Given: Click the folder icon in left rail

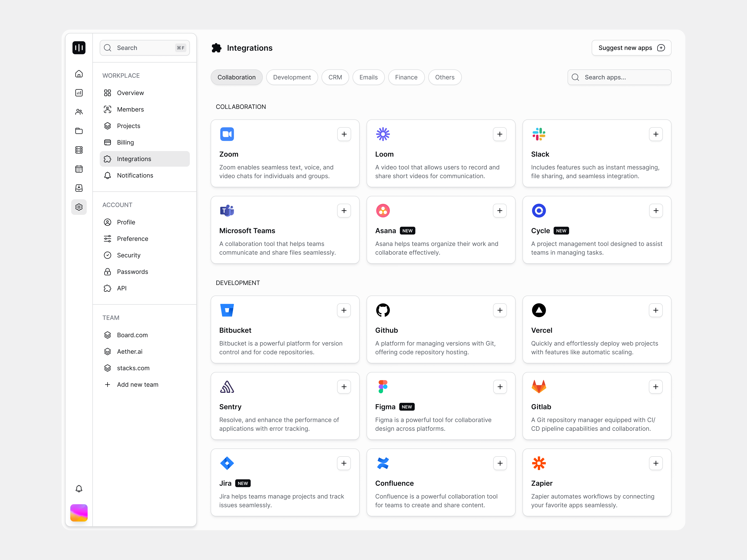Looking at the screenshot, I should 79,131.
